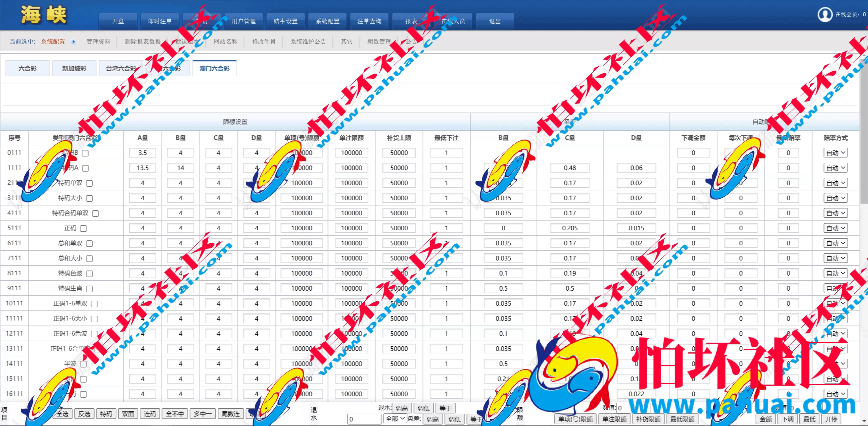Click 退水 调低 button
Image resolution: width=868 pixels, height=426 pixels.
pos(423,408)
